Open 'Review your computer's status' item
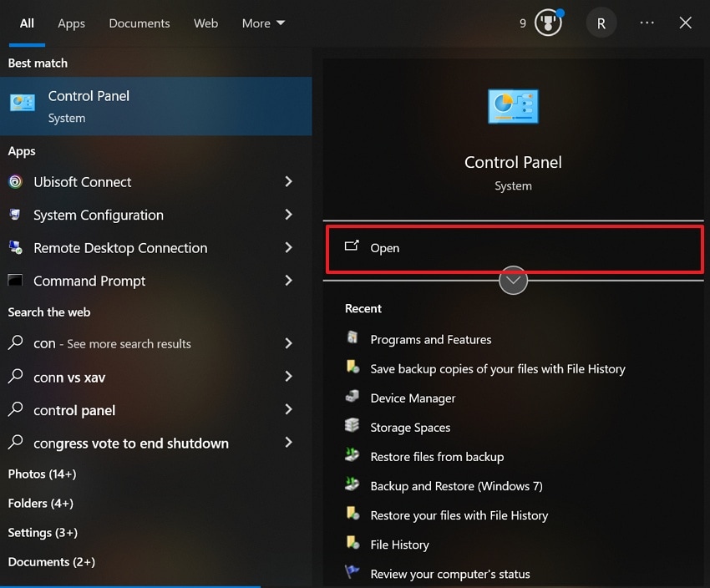The image size is (710, 588). click(450, 574)
